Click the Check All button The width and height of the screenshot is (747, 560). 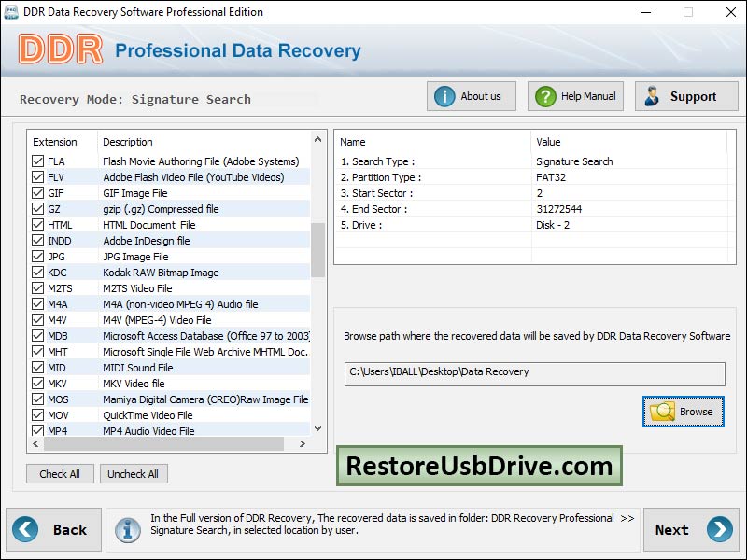pyautogui.click(x=60, y=474)
